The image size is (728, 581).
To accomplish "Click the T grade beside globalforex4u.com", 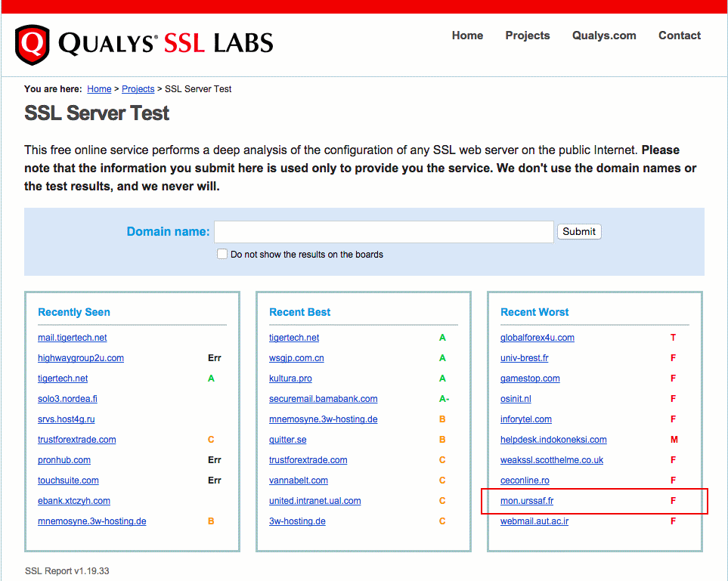I will 674,338.
